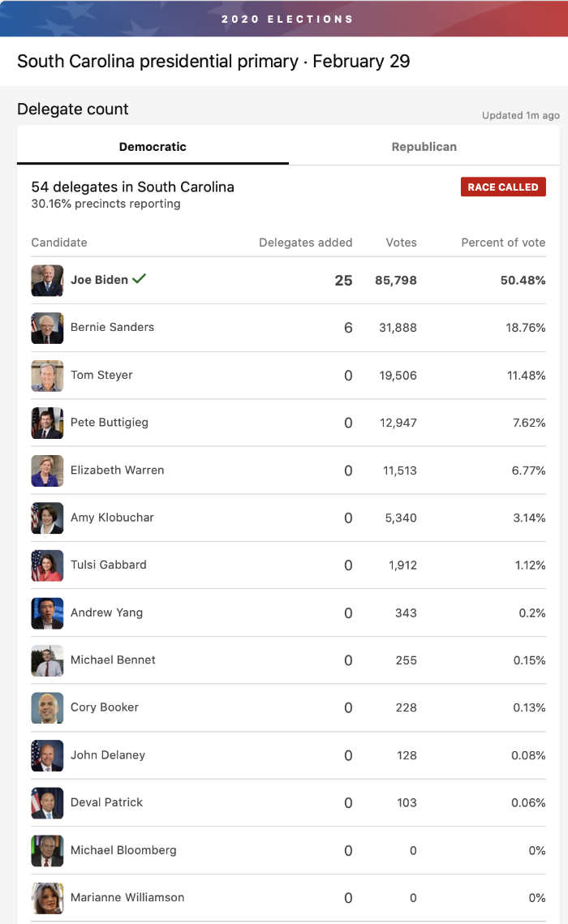Image resolution: width=568 pixels, height=924 pixels.
Task: Select Pete Buttigieg's portrait image
Action: (x=47, y=423)
